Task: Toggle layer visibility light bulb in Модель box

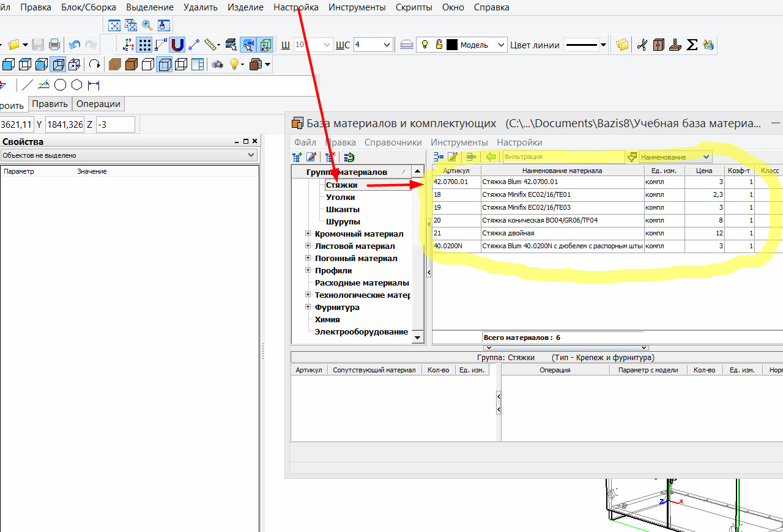Action: (x=425, y=45)
